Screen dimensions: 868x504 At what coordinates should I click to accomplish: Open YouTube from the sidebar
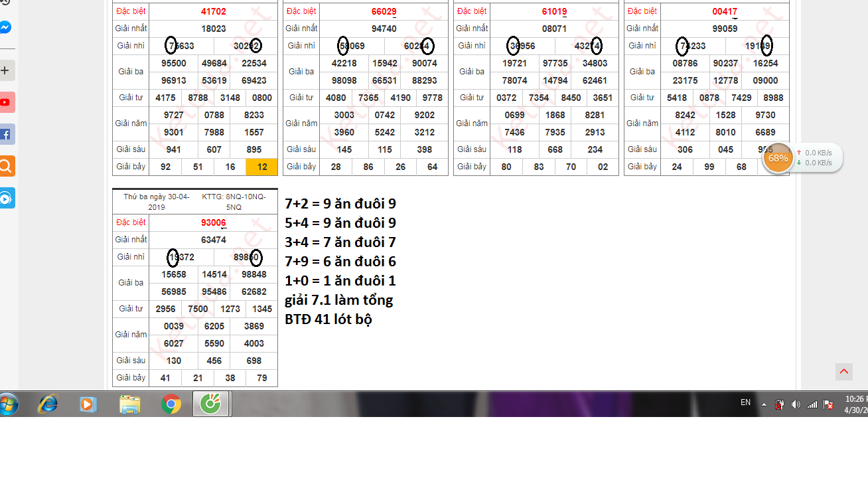5,102
